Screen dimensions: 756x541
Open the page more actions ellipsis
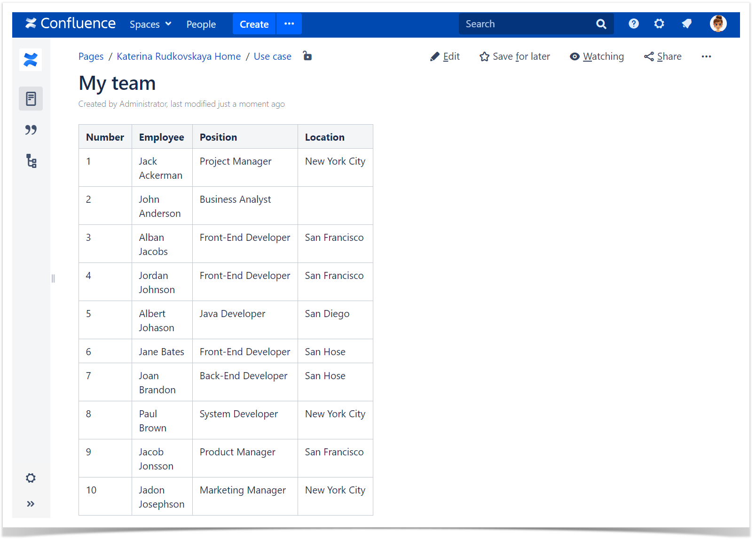coord(706,56)
